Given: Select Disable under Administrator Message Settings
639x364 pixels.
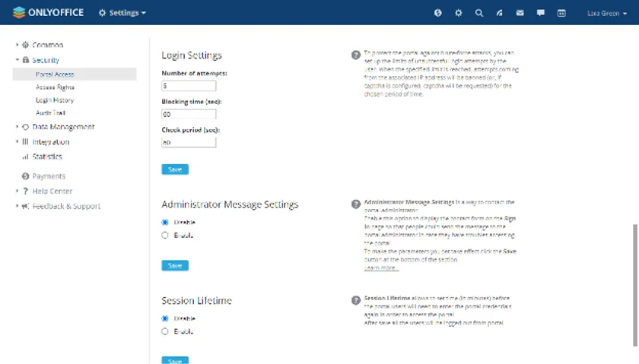Looking at the screenshot, I should pyautogui.click(x=165, y=223).
